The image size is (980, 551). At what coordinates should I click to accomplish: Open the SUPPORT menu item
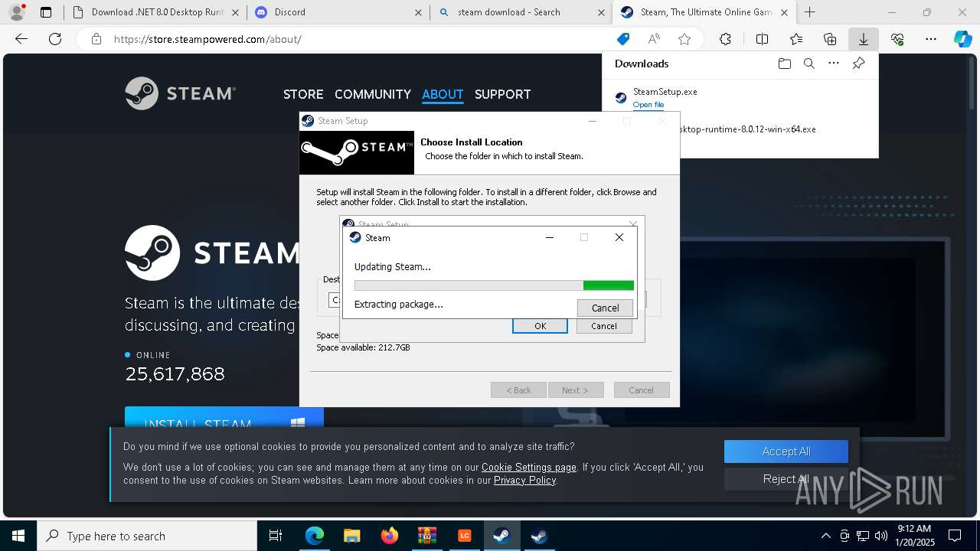click(502, 94)
